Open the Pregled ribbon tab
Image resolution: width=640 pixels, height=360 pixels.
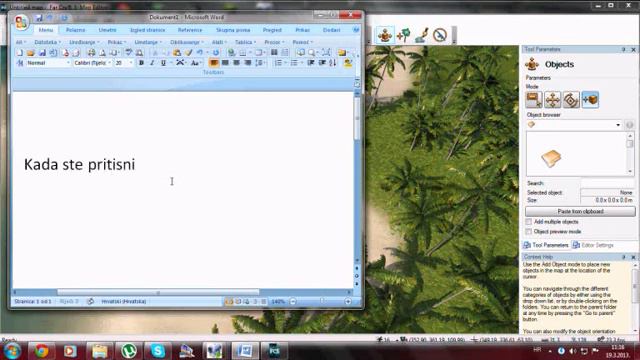coord(272,30)
